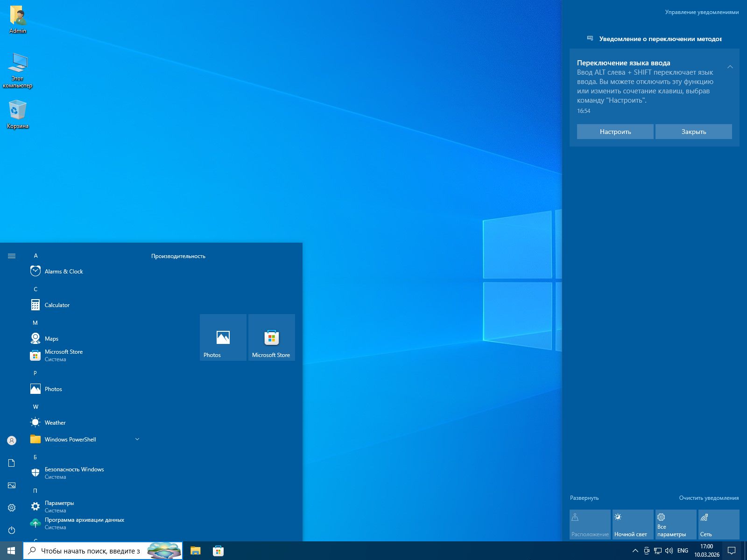Show hidden system tray icons
The height and width of the screenshot is (560, 747).
[635, 551]
